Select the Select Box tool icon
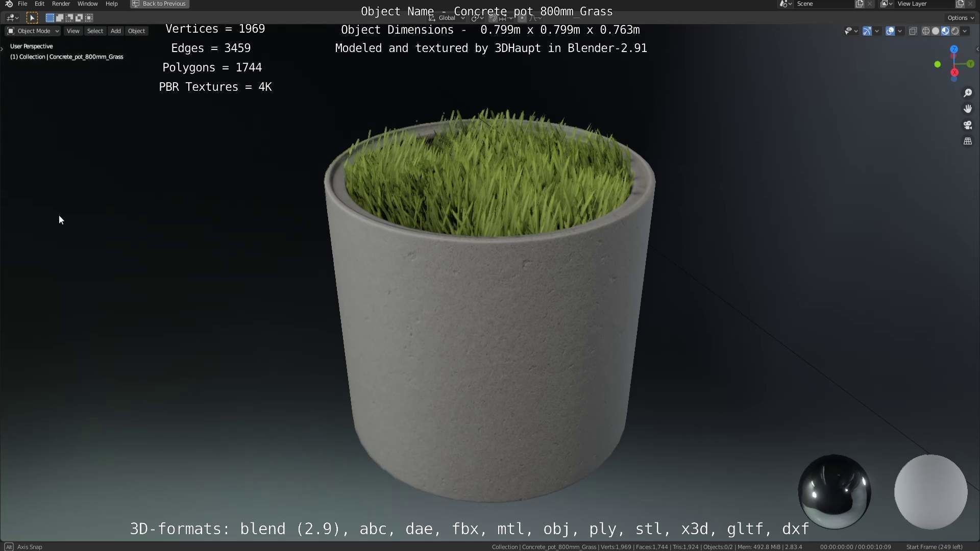This screenshot has width=980, height=551. (32, 18)
